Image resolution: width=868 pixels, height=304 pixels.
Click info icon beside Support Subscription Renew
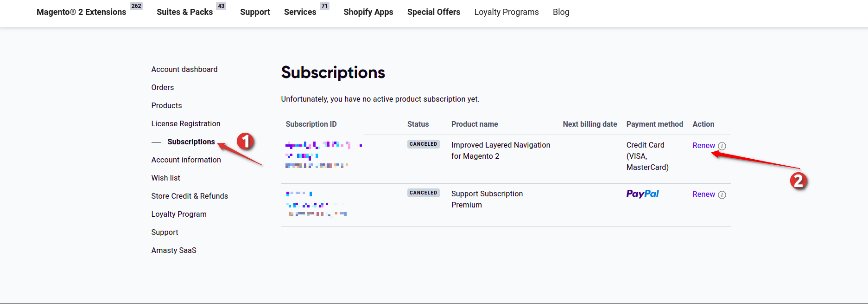tap(722, 195)
